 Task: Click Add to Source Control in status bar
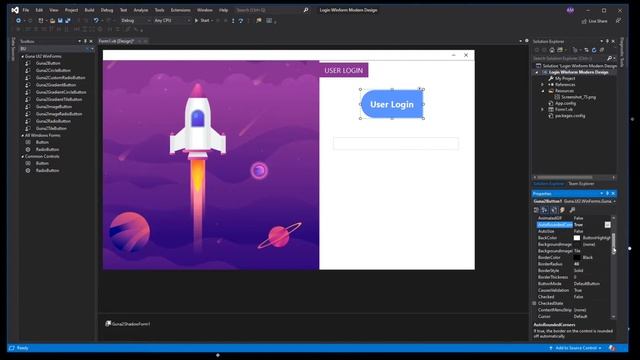[x=576, y=348]
